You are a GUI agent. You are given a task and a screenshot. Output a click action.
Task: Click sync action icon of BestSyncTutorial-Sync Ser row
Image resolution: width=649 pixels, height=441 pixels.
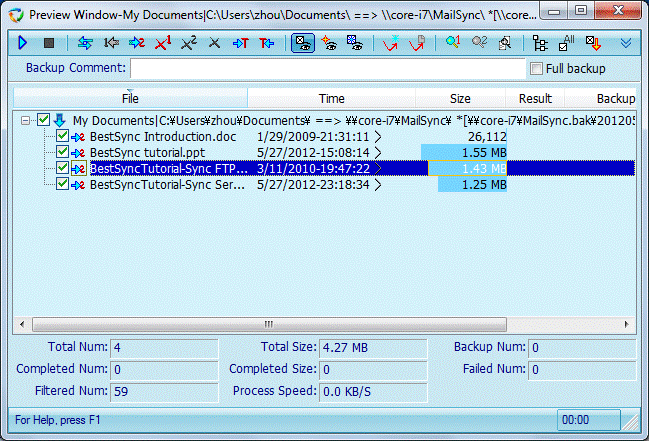pos(78,185)
